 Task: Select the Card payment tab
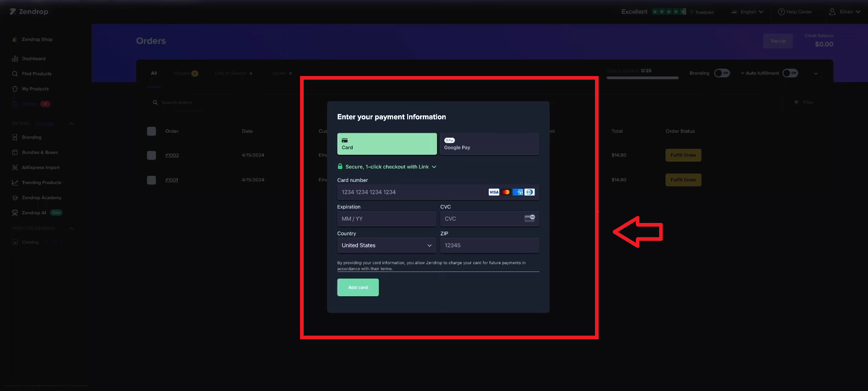pos(387,144)
